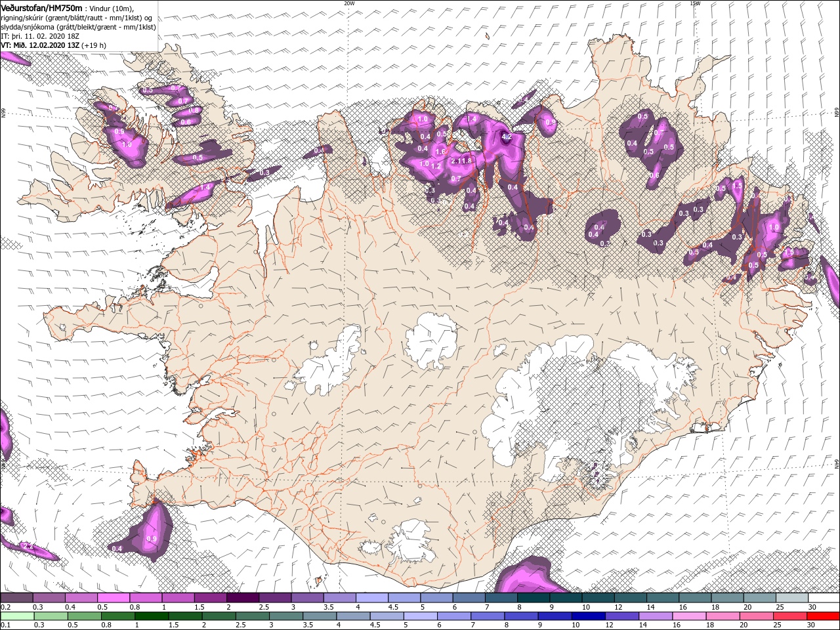Click the darkest purple swatch starting at 2
Image resolution: width=840 pixels, height=630 pixels.
click(243, 598)
